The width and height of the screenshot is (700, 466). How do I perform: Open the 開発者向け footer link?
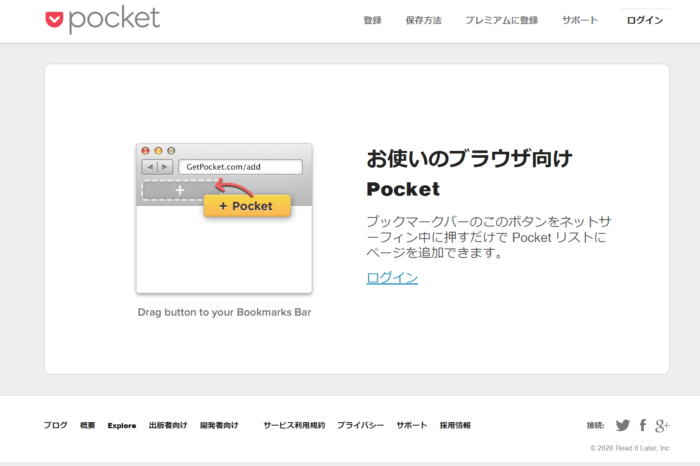point(219,425)
